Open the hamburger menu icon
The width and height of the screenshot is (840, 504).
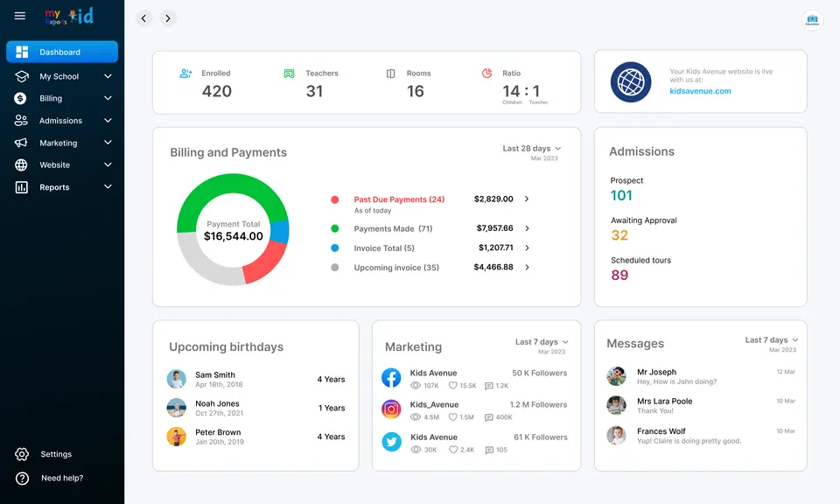(20, 16)
